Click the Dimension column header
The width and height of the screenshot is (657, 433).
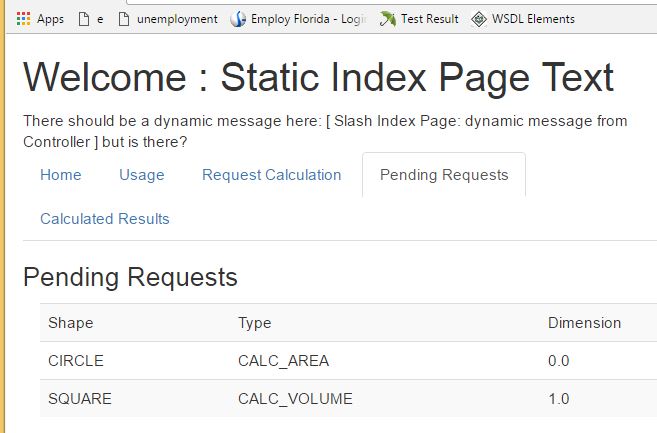584,323
